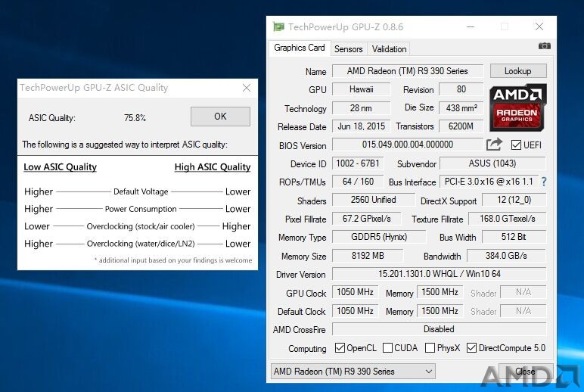Click the Memory field in the GPU Clock row
Screen dimensions: 584x392
pyautogui.click(x=440, y=292)
